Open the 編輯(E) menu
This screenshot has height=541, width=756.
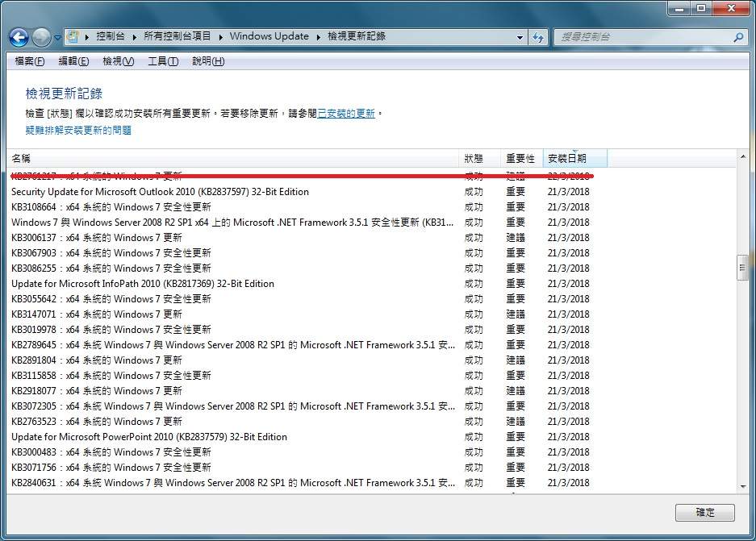pos(73,61)
